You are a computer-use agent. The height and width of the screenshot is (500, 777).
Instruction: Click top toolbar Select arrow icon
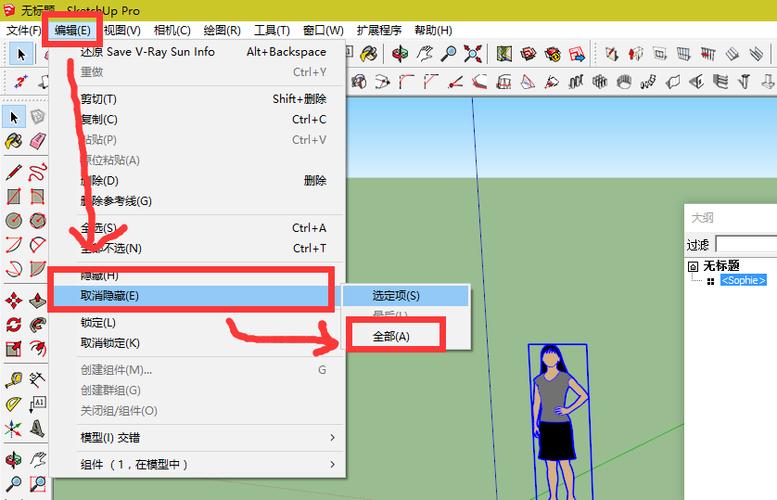tap(21, 54)
